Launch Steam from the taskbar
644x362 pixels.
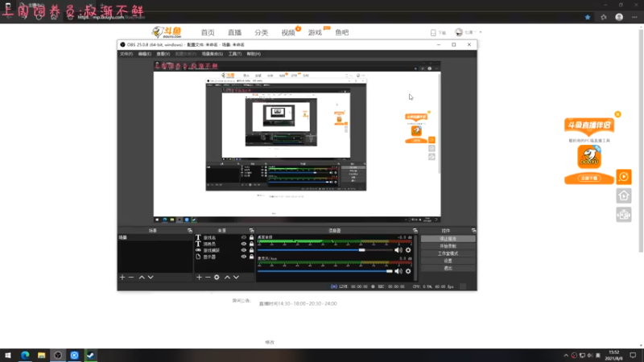(90, 355)
